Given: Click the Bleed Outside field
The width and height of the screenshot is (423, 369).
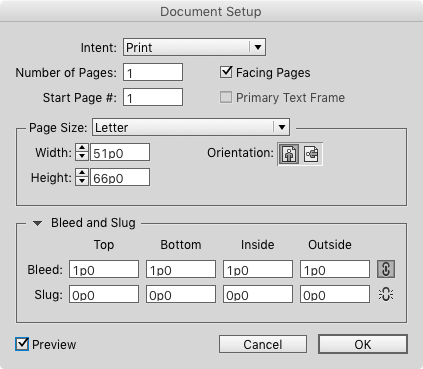Looking at the screenshot, I should coord(335,269).
